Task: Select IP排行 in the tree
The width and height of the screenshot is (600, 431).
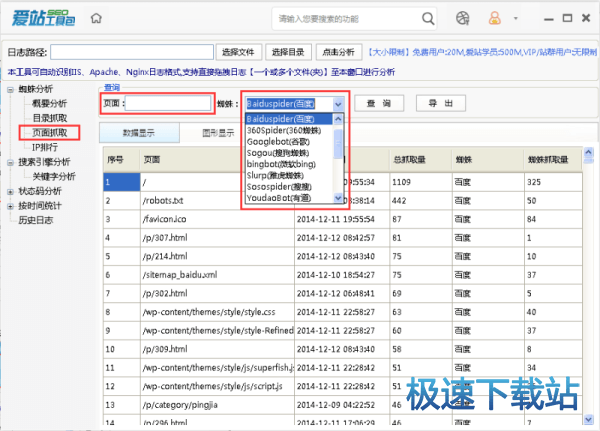Action: [45, 147]
